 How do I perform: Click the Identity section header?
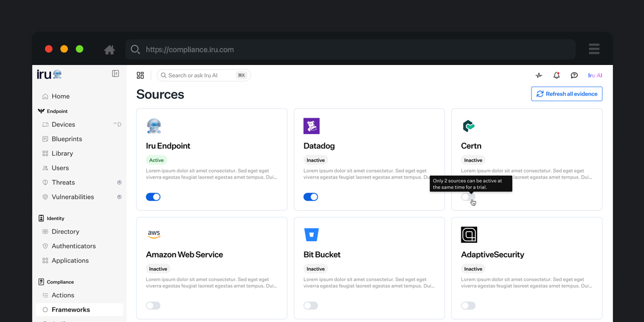click(x=52, y=218)
